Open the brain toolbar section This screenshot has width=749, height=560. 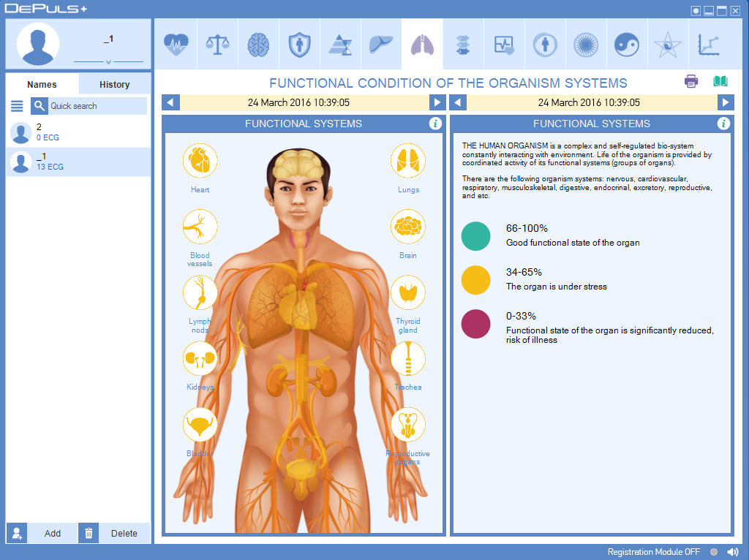[258, 45]
